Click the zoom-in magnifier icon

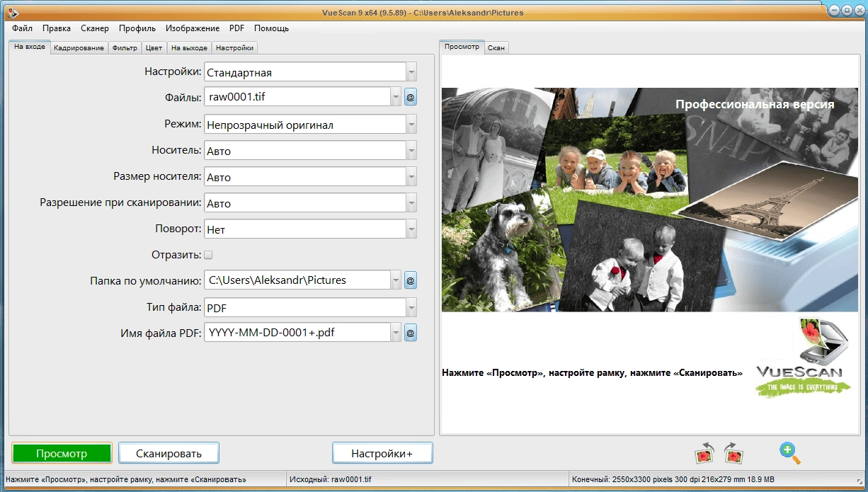tap(789, 453)
